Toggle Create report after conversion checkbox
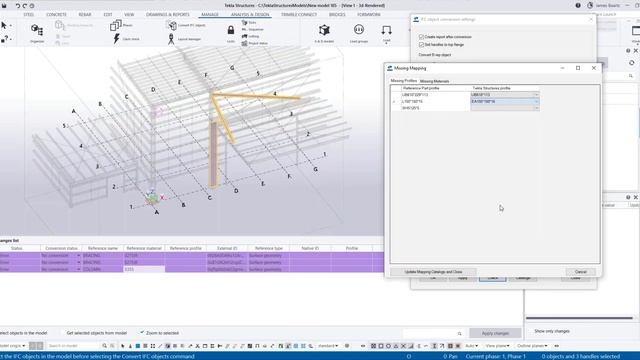The height and width of the screenshot is (360, 640). 421,37
